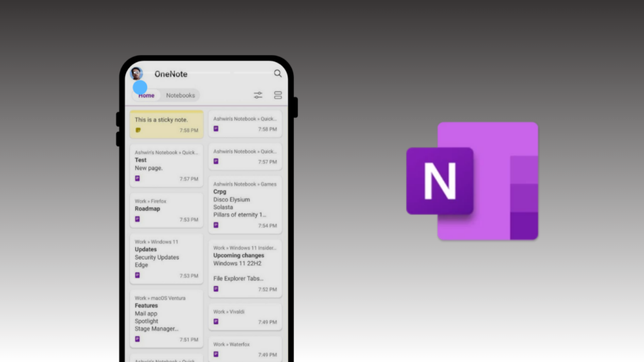This screenshot has width=644, height=362.
Task: Open the Features note title
Action: [146, 305]
